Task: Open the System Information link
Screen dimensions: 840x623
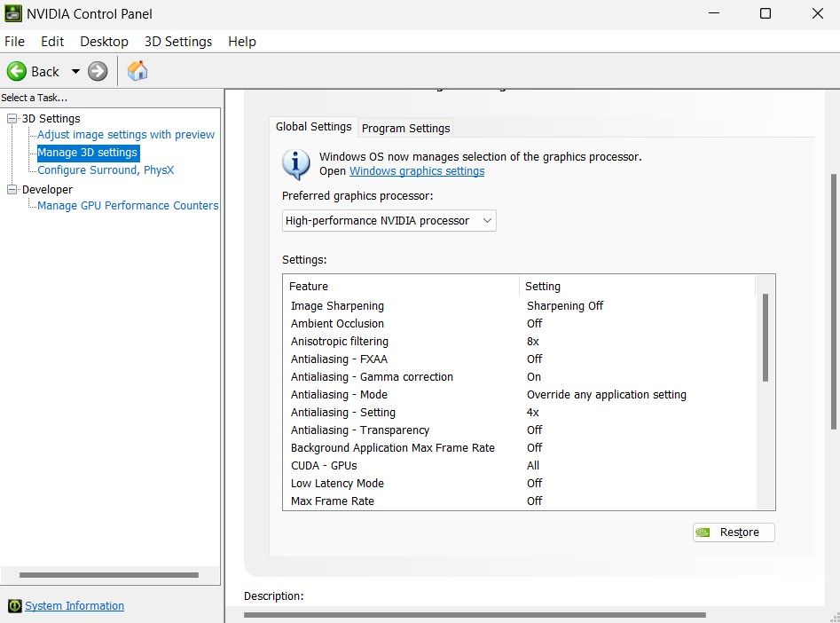Action: [x=75, y=606]
